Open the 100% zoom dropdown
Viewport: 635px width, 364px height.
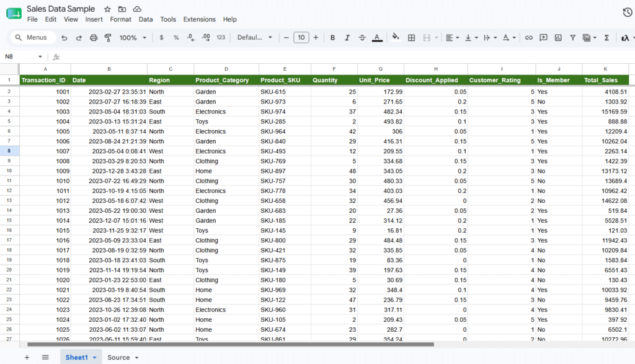coord(133,38)
